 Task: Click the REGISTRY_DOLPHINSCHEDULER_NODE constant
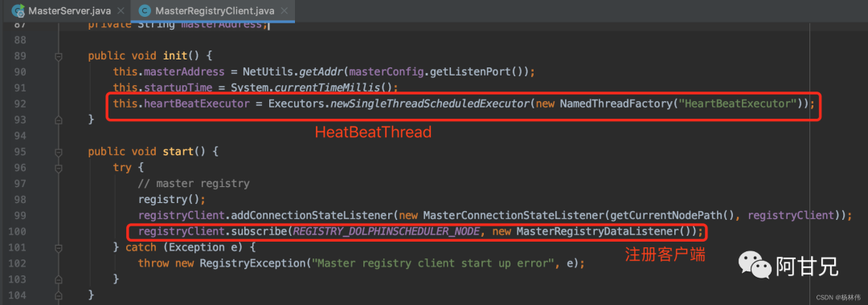386,231
